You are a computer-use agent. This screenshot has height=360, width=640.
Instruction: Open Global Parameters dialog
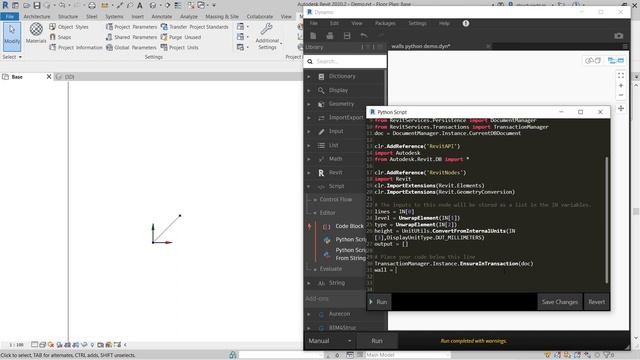(x=131, y=47)
